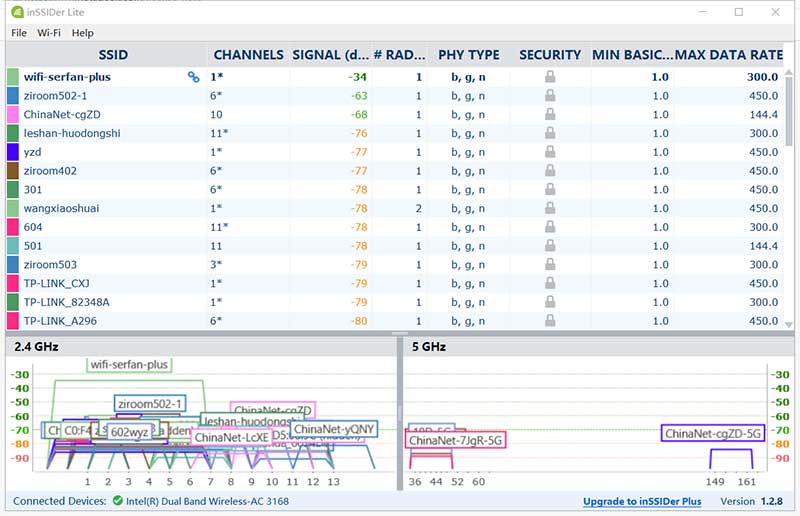
Task: Click the lock icon in yzd row
Action: point(550,152)
